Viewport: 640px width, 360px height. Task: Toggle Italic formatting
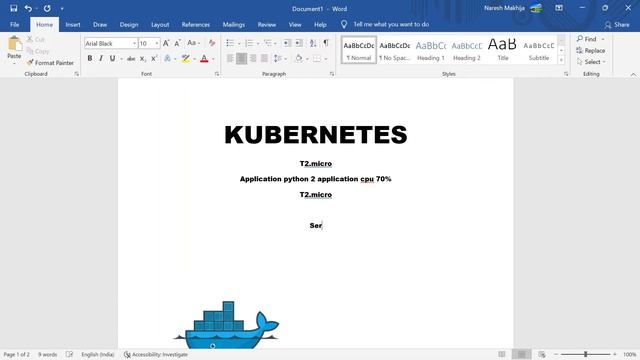(x=101, y=58)
